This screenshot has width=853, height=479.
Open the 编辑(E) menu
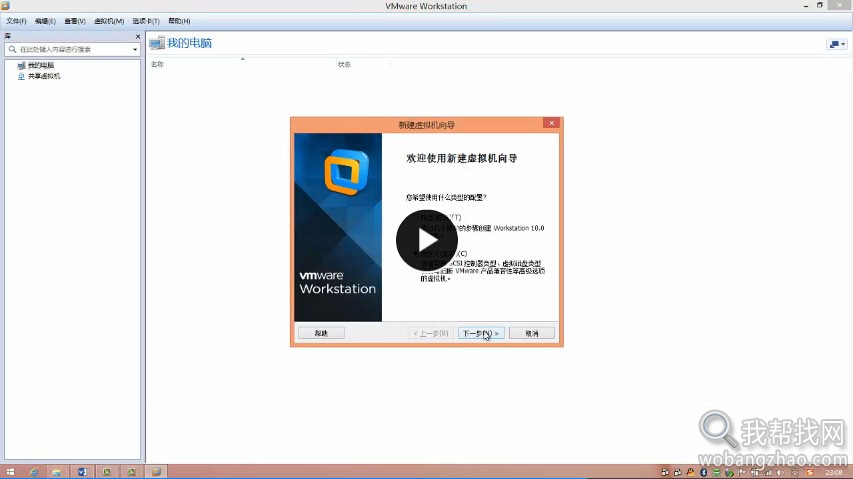(x=45, y=21)
